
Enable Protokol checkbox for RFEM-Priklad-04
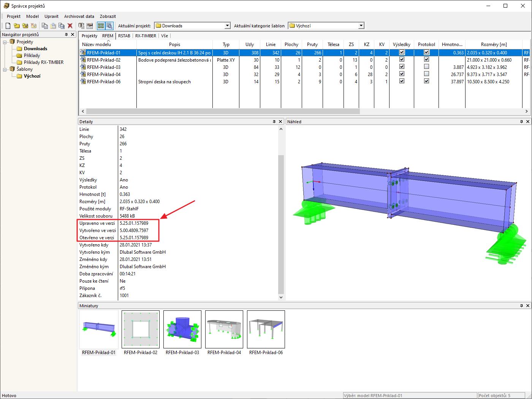[426, 74]
